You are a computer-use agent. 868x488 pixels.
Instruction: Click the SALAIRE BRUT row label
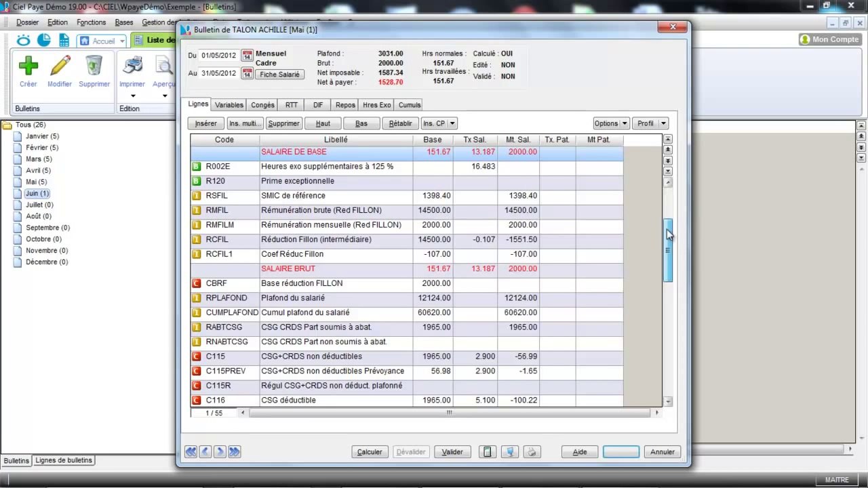point(288,268)
